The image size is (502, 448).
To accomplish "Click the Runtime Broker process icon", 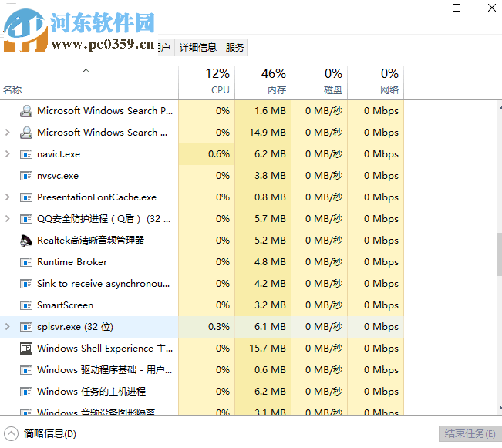I will tap(26, 262).
